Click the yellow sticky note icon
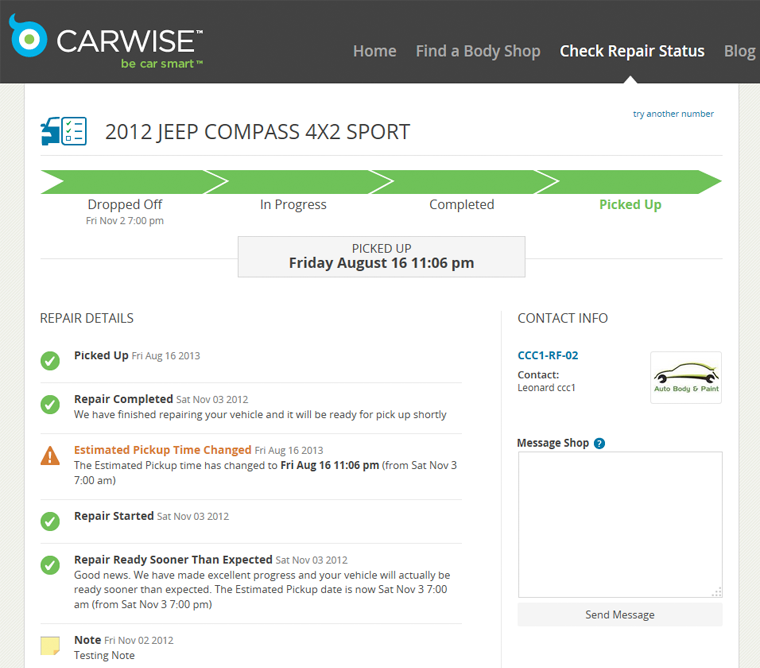The image size is (760, 668). (x=50, y=646)
